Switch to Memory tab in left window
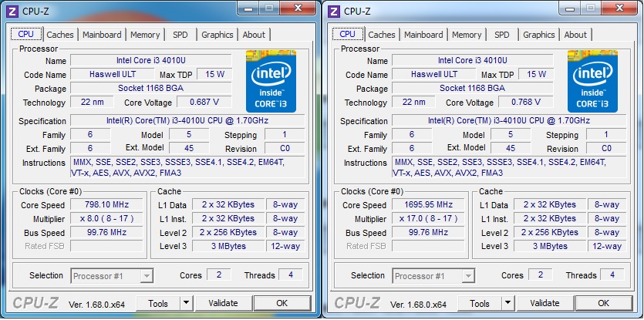This screenshot has height=320, width=644. click(x=145, y=35)
